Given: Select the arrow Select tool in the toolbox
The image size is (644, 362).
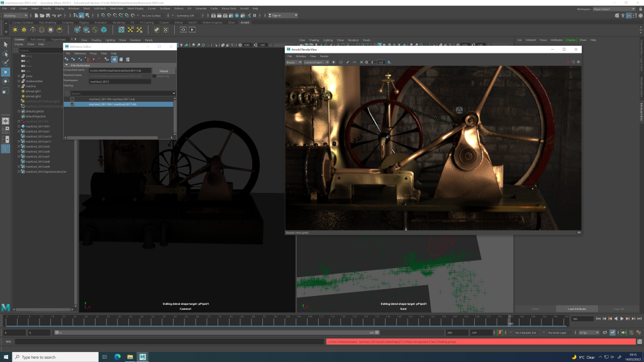Looking at the screenshot, I should (x=5, y=45).
